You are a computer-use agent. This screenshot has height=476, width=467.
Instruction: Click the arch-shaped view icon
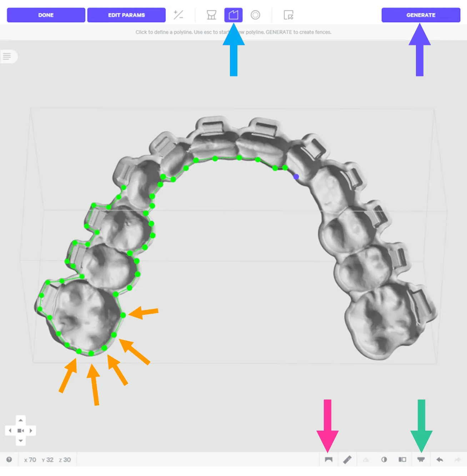(x=329, y=460)
